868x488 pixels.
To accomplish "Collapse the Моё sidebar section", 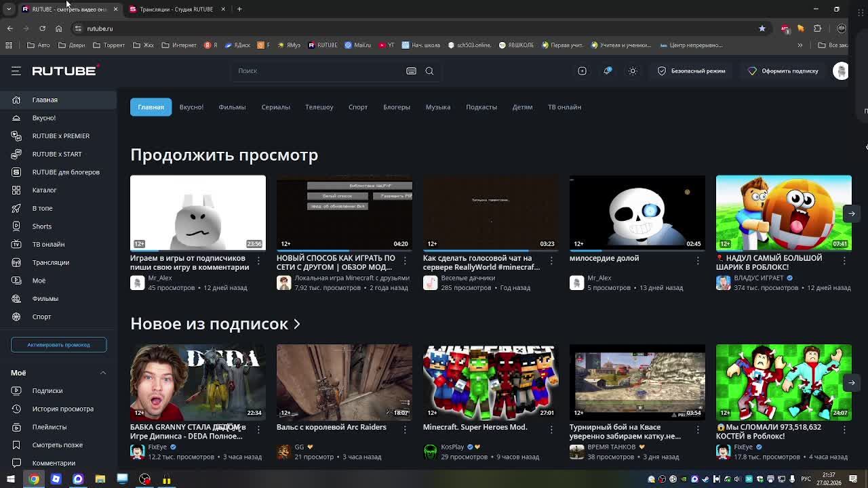I will click(x=103, y=373).
